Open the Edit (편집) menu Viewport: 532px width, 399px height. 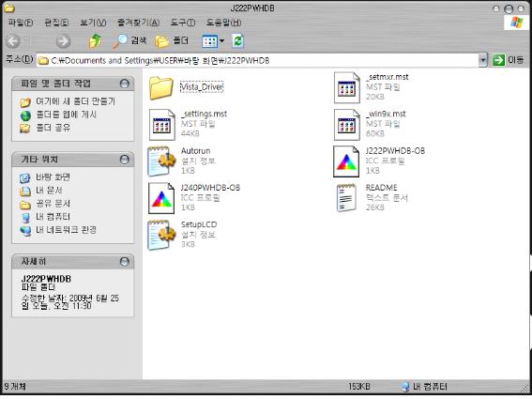tap(56, 23)
